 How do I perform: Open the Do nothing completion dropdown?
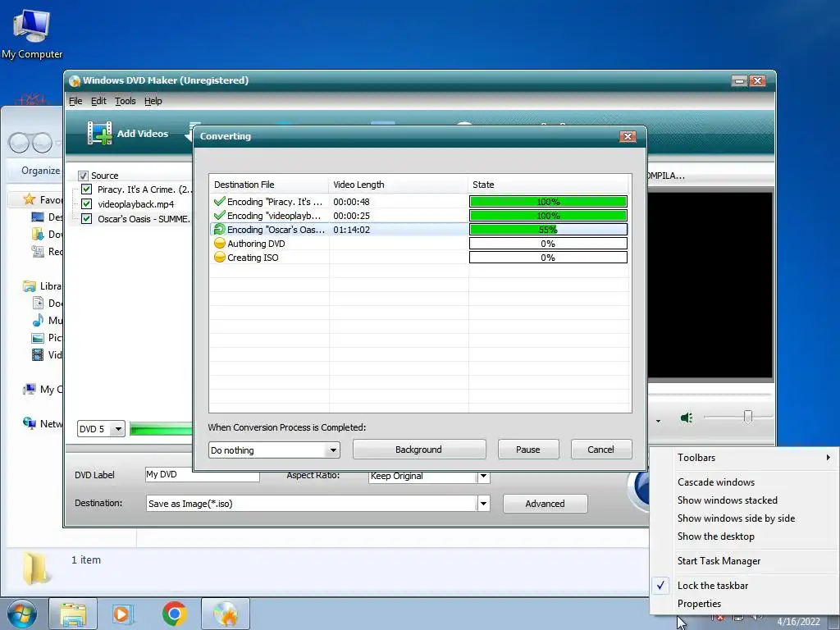333,450
